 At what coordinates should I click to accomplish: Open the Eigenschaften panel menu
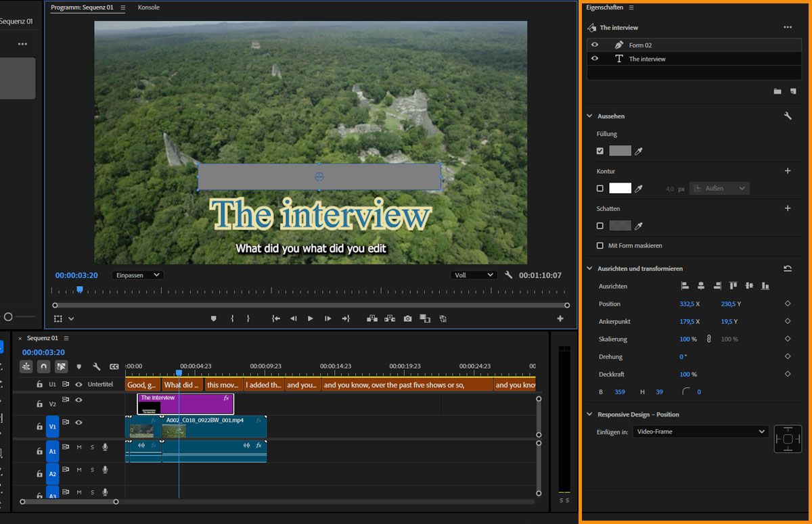(631, 7)
